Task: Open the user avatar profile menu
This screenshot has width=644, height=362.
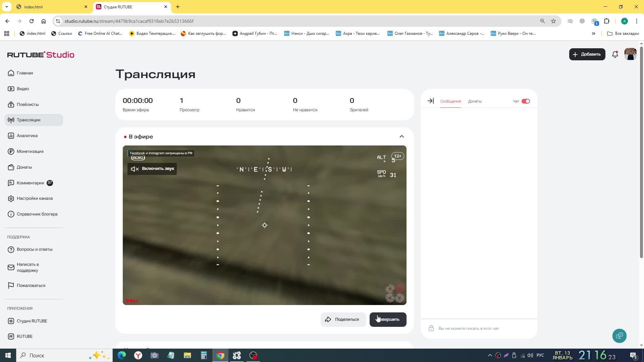Action: click(630, 54)
